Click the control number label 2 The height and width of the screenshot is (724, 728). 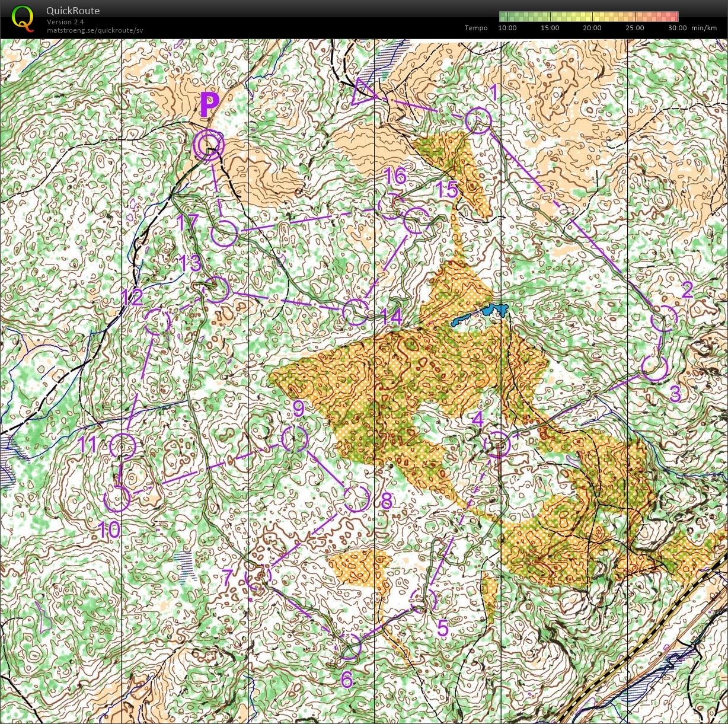point(687,290)
